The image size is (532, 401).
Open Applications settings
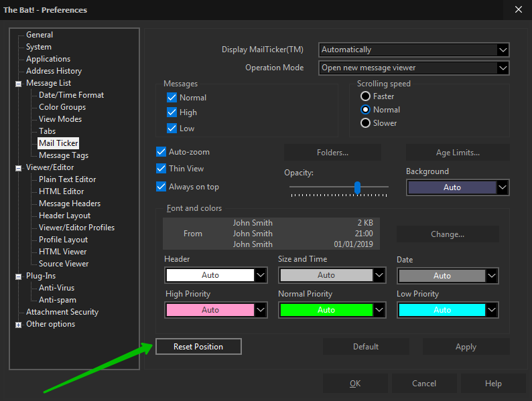(x=48, y=59)
